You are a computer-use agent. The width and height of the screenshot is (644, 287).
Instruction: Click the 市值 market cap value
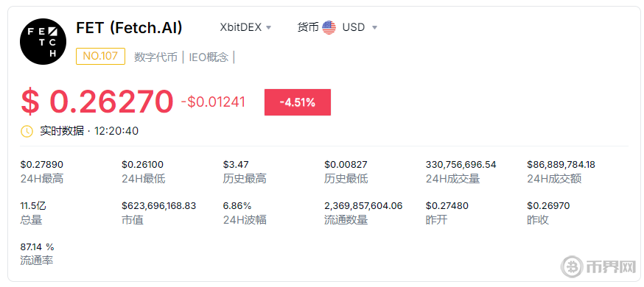(x=159, y=206)
